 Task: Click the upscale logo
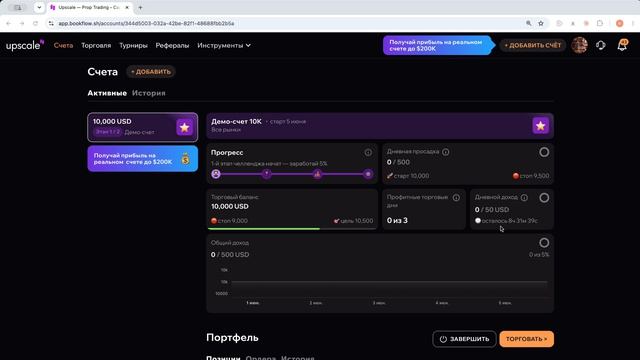24,45
